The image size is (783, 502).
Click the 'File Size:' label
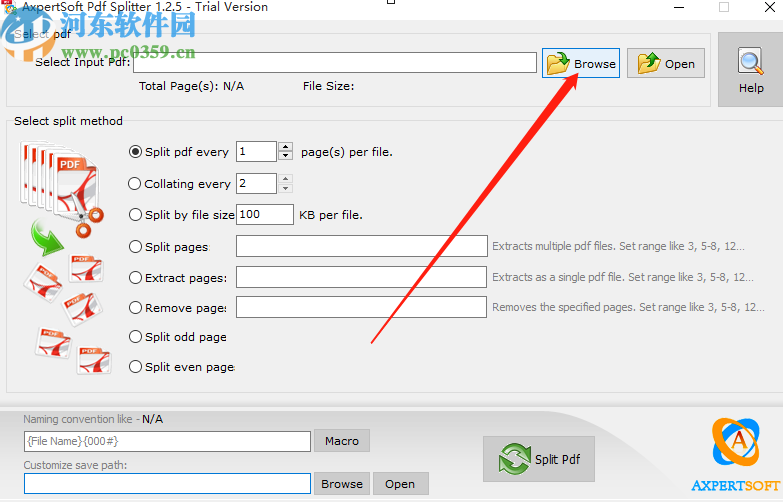[x=328, y=86]
